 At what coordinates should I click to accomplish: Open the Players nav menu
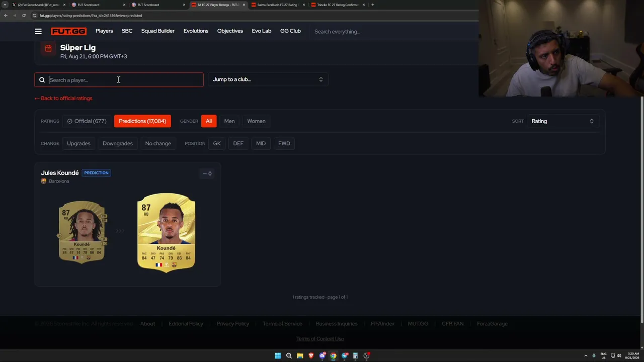(104, 31)
